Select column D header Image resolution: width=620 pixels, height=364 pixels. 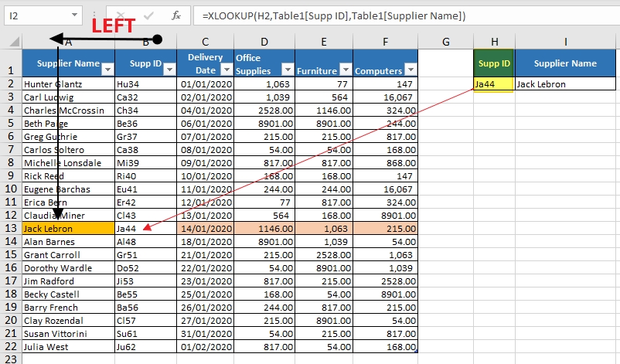point(264,41)
